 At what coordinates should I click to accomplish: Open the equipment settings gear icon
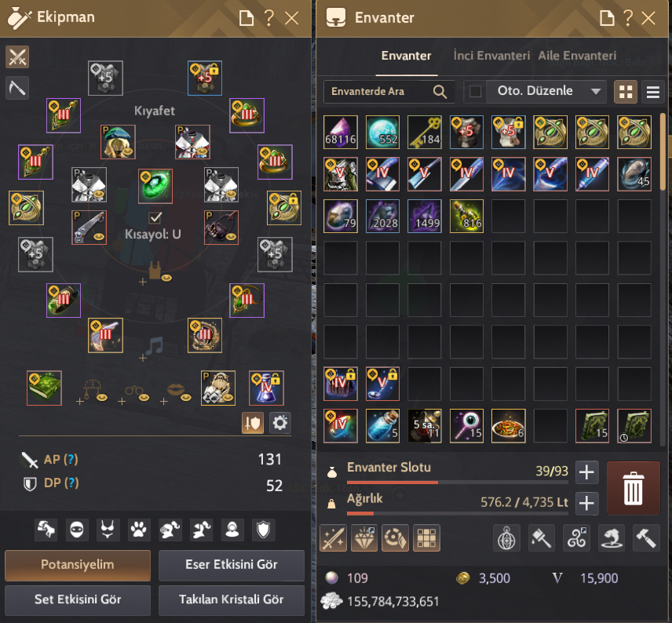click(x=279, y=423)
